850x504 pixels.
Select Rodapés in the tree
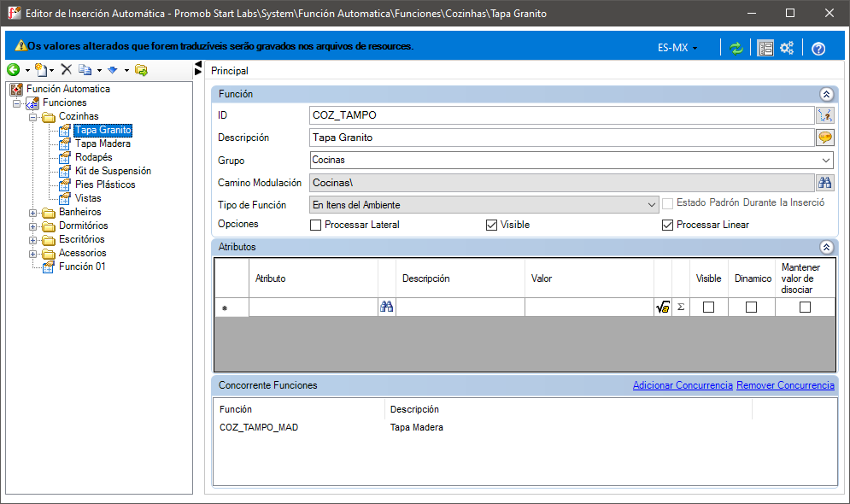(x=94, y=157)
